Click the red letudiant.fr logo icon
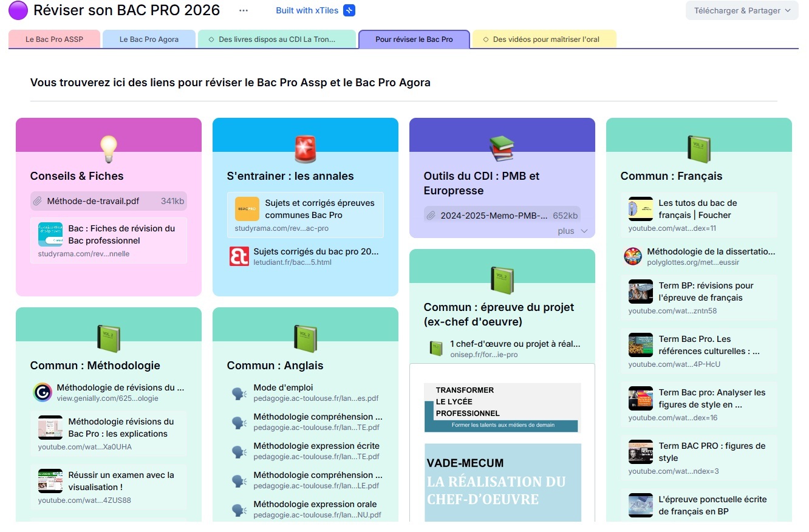The width and height of the screenshot is (809, 532). click(x=239, y=256)
